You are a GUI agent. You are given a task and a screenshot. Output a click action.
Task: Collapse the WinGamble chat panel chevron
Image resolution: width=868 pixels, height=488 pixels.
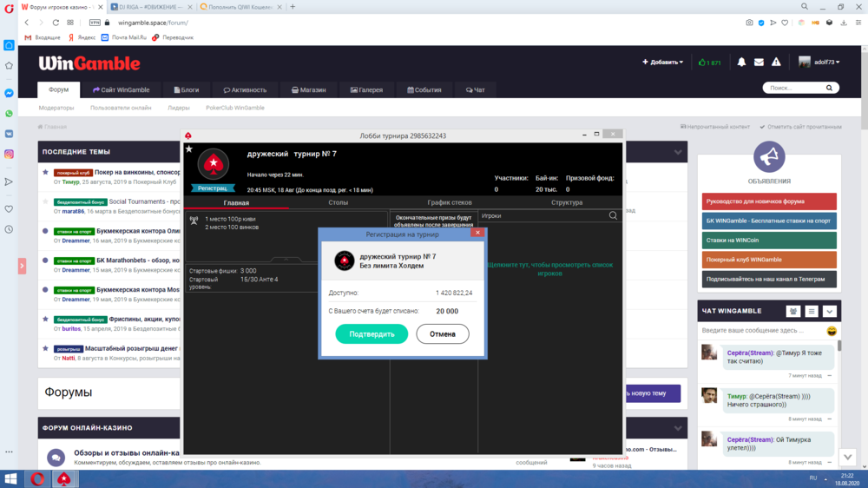click(x=829, y=311)
